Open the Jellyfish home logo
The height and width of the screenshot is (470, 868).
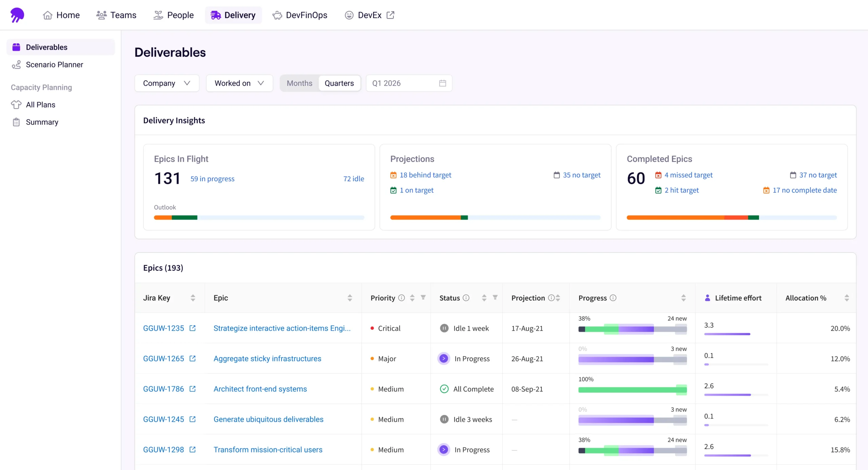pyautogui.click(x=17, y=15)
